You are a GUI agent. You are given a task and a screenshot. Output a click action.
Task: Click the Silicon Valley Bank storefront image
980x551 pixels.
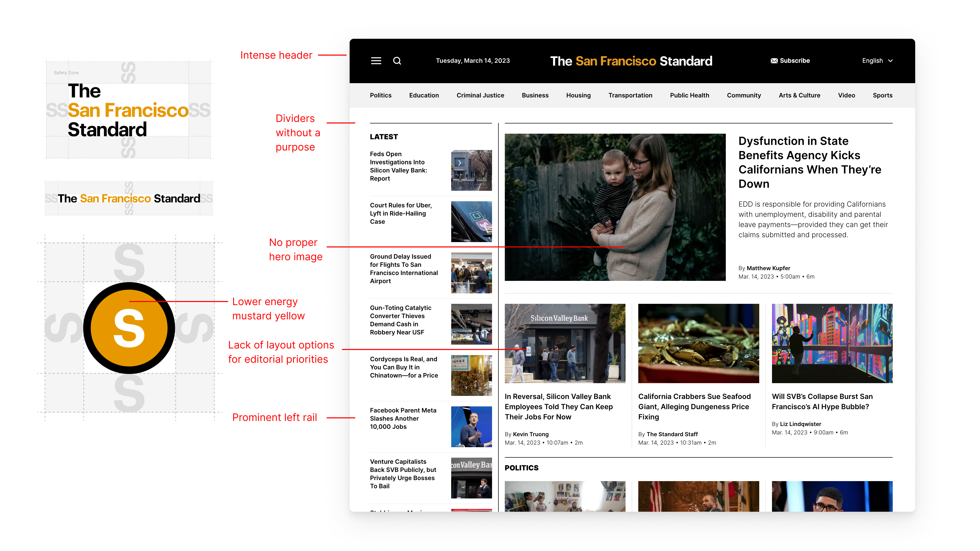565,343
